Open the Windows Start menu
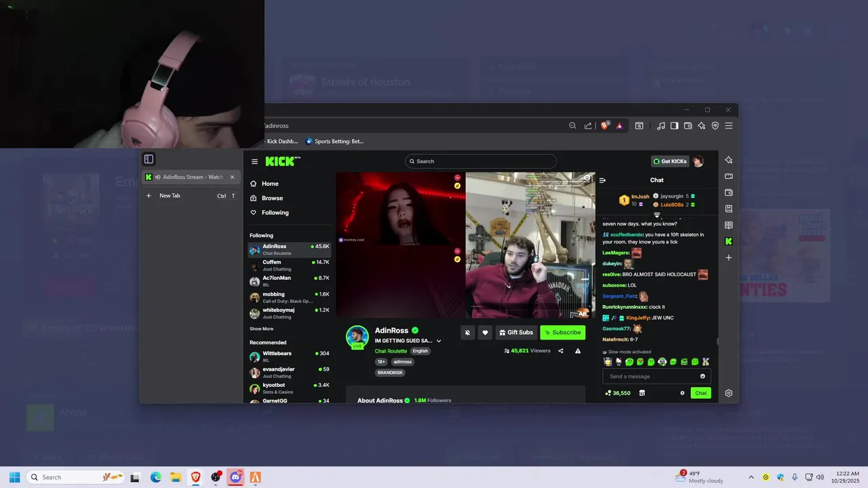The height and width of the screenshot is (488, 868). [x=14, y=477]
